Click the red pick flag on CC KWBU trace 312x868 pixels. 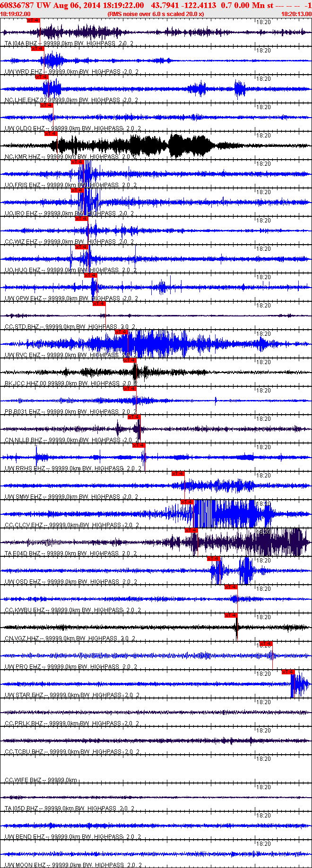231,587
